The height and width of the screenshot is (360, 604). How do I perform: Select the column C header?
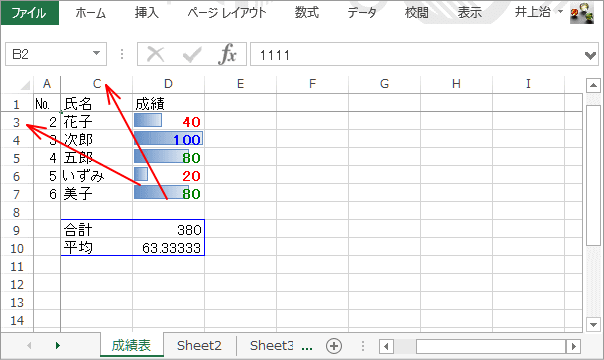click(97, 84)
